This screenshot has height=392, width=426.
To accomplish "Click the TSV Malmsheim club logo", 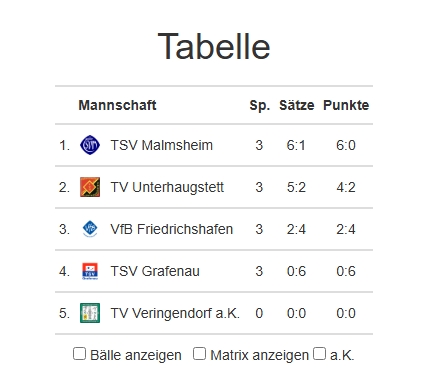I will tap(90, 145).
